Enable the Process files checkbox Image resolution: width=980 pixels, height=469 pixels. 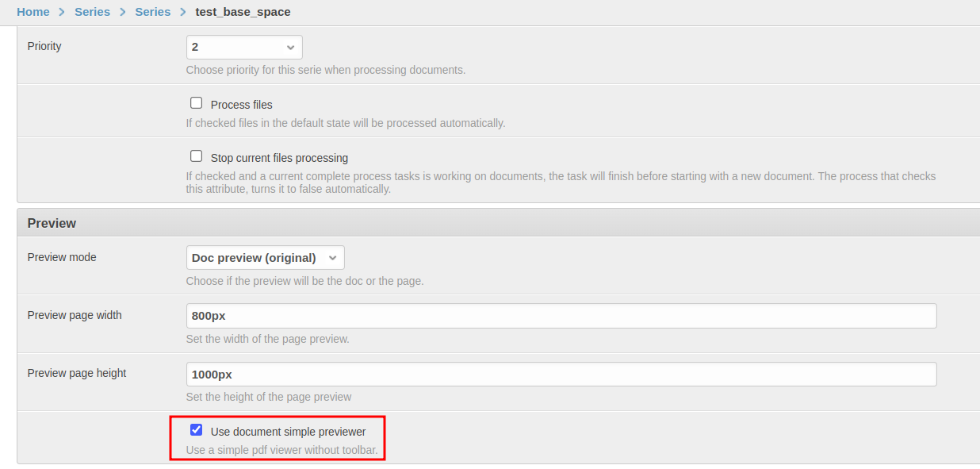pos(197,103)
